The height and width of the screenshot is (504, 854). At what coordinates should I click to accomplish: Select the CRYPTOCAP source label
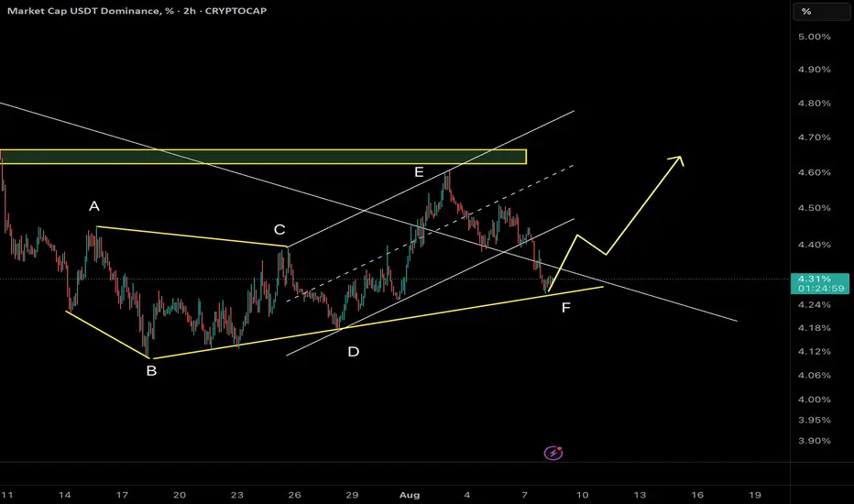[235, 11]
